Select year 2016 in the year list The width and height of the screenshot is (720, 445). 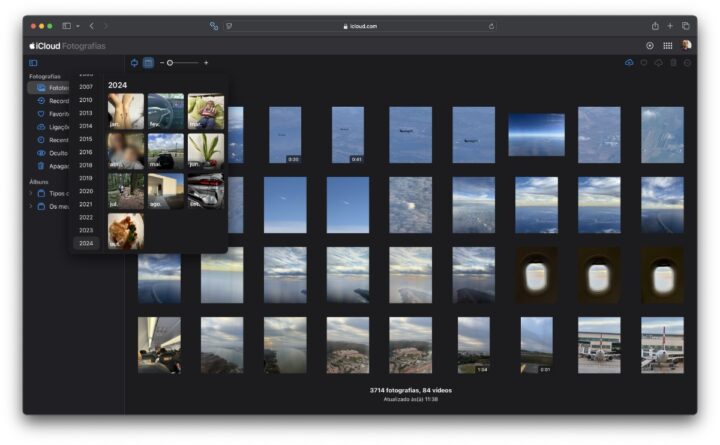[86, 152]
